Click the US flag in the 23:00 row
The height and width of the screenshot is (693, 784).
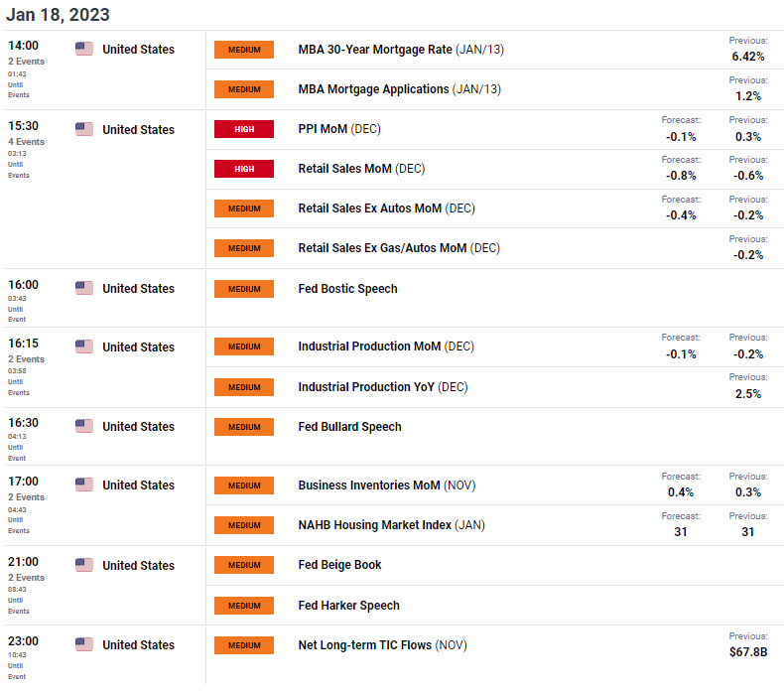point(84,644)
